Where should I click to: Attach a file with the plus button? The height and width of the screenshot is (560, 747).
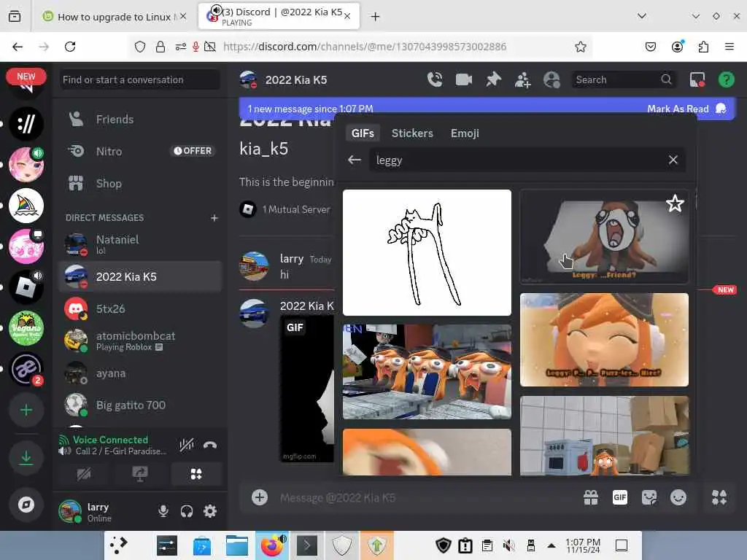click(260, 497)
